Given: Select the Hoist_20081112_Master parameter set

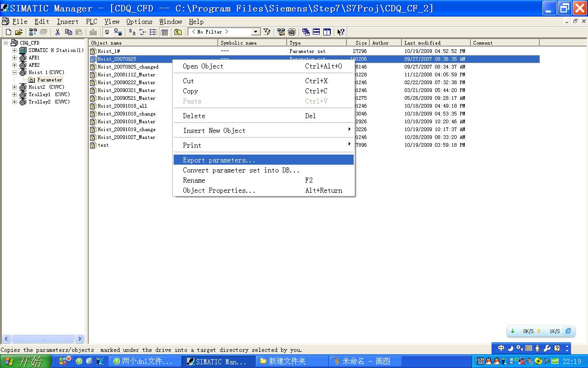Looking at the screenshot, I should (x=126, y=75).
